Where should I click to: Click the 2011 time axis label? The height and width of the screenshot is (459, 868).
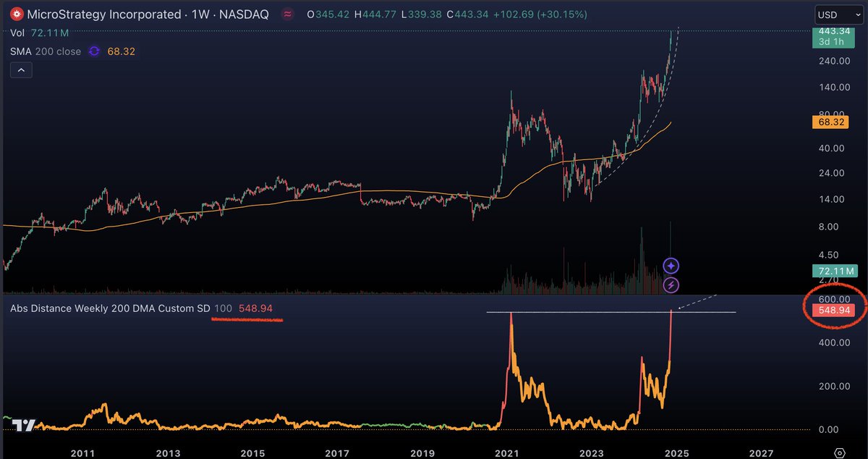pyautogui.click(x=83, y=452)
